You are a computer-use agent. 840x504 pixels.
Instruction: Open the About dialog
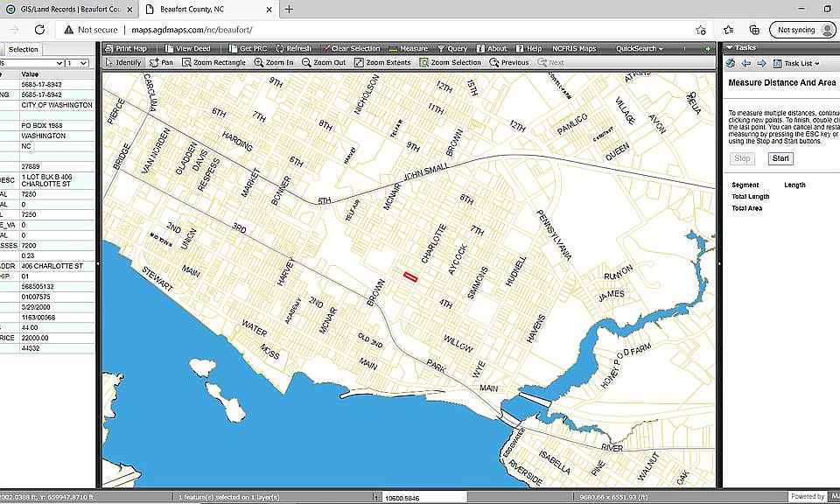[492, 48]
